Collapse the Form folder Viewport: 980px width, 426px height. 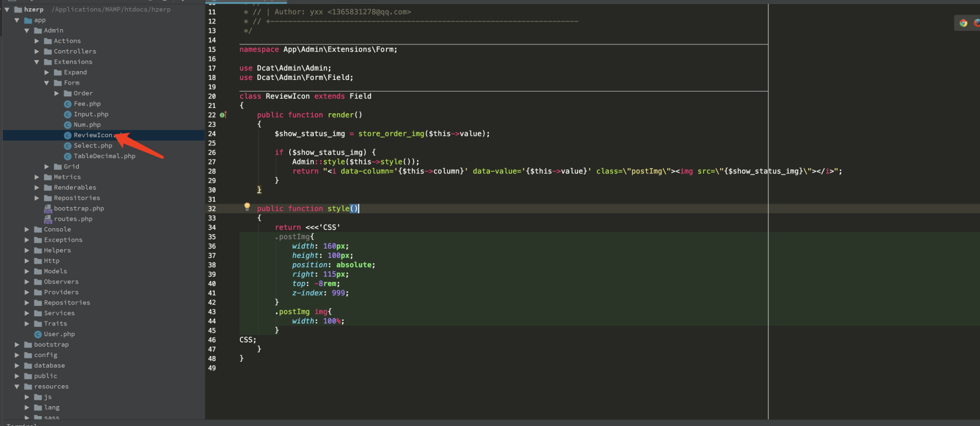click(x=47, y=83)
